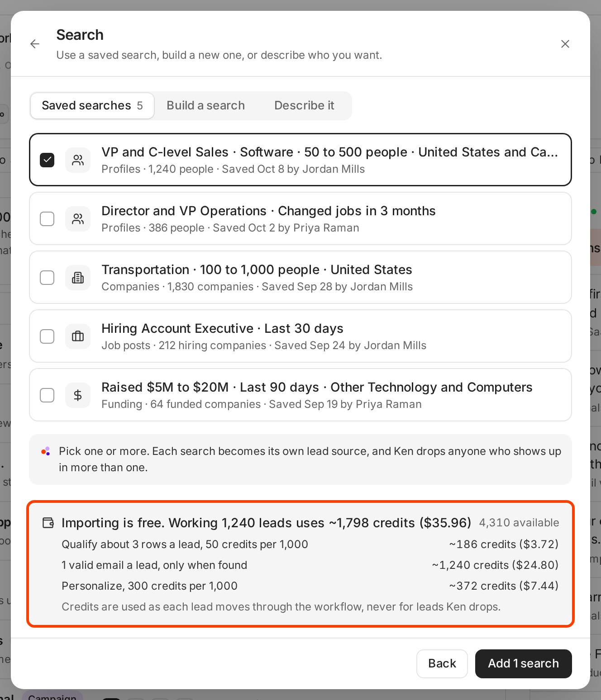Click the dollar icon for Raised $5M to $20M

click(x=78, y=395)
